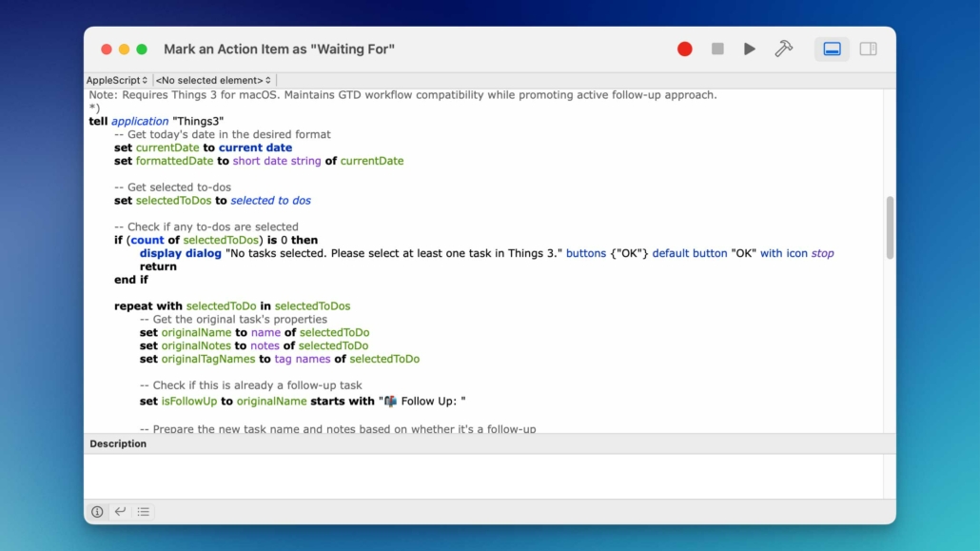Show the result using the return-arrow icon

[120, 512]
